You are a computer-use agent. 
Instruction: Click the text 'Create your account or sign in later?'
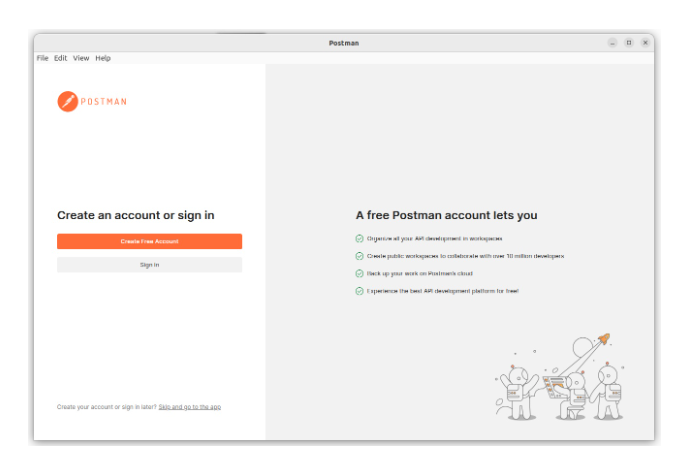(x=107, y=407)
